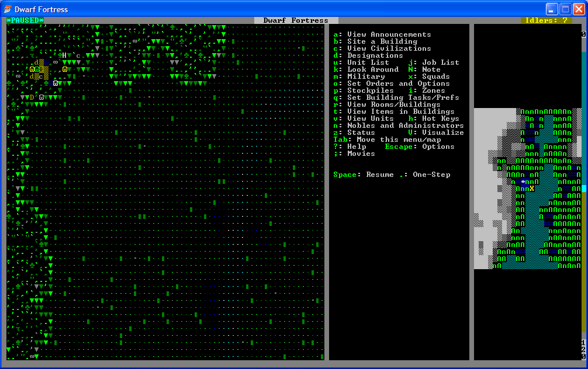This screenshot has width=588, height=369.
Task: Choose Site a Building
Action: pyautogui.click(x=375, y=41)
